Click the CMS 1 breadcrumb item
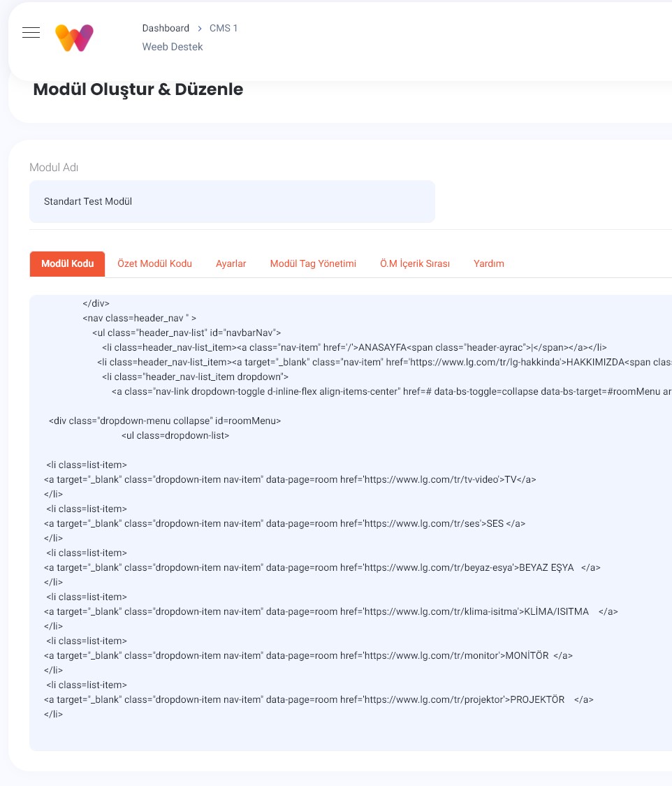672x786 pixels. [224, 29]
